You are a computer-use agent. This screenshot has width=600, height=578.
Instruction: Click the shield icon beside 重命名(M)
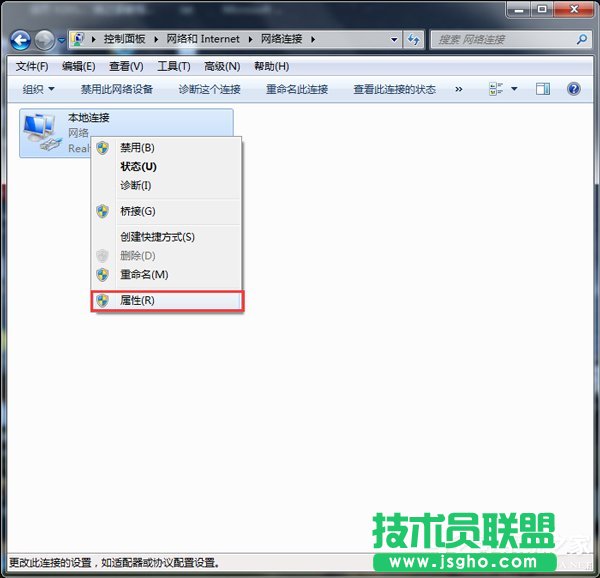[x=103, y=275]
